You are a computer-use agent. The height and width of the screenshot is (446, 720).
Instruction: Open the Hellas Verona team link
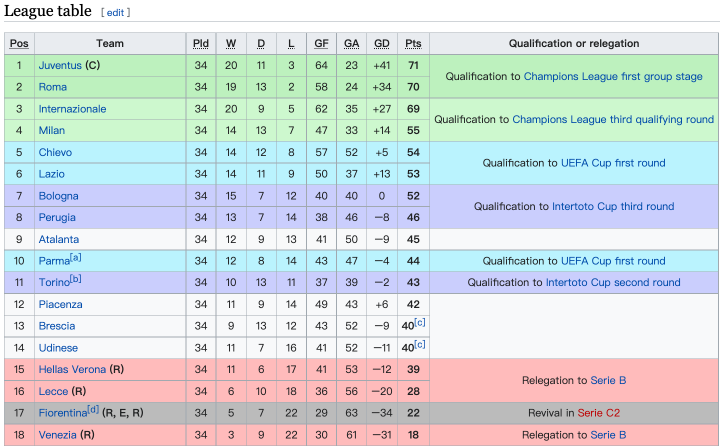point(72,370)
